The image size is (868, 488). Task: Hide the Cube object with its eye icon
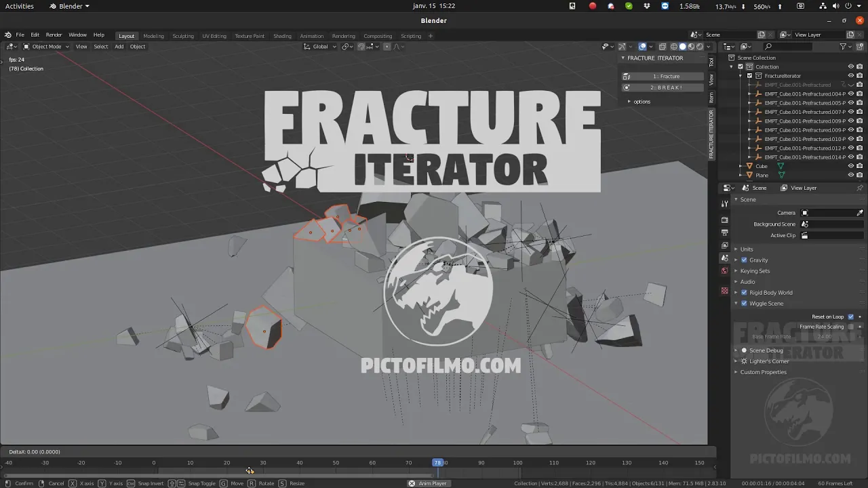[850, 166]
